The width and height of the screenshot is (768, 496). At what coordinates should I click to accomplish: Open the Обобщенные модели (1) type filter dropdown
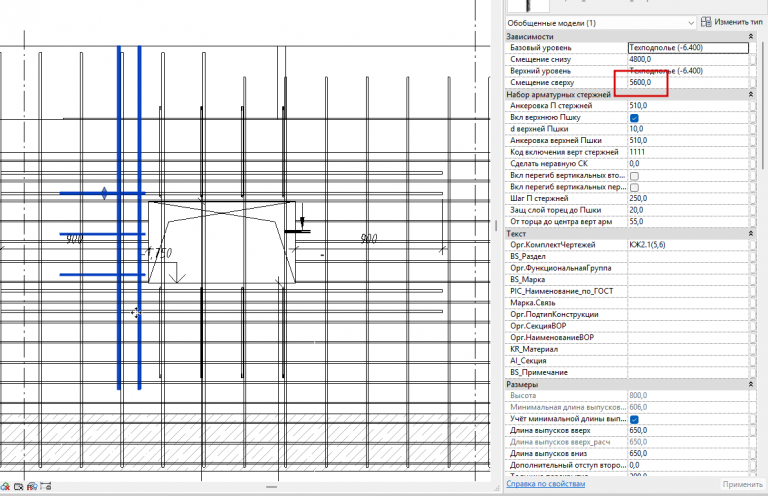coord(600,23)
